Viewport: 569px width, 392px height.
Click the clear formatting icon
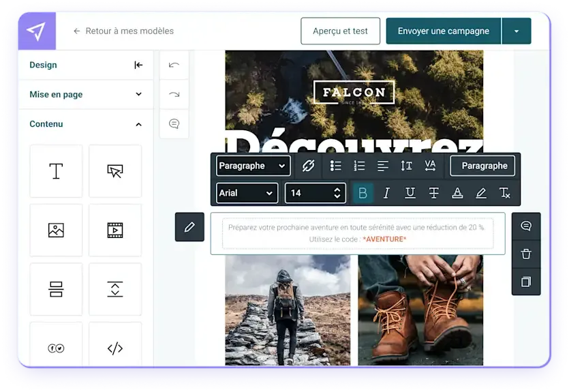504,193
